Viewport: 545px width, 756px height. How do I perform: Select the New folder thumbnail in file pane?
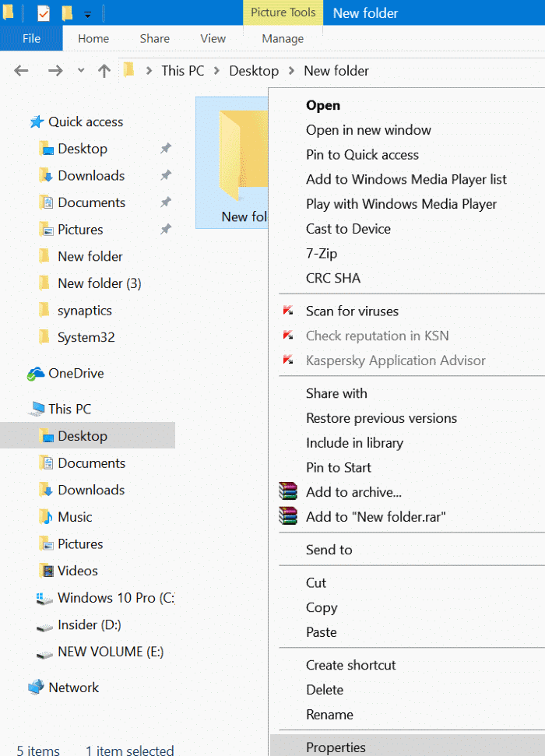[x=232, y=163]
